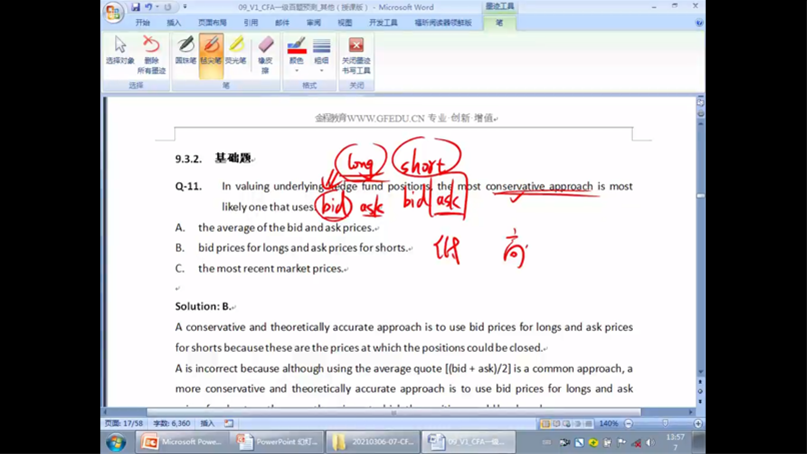This screenshot has height=454, width=807.
Task: Click the vertical scrollbar thumb
Action: coord(700,196)
